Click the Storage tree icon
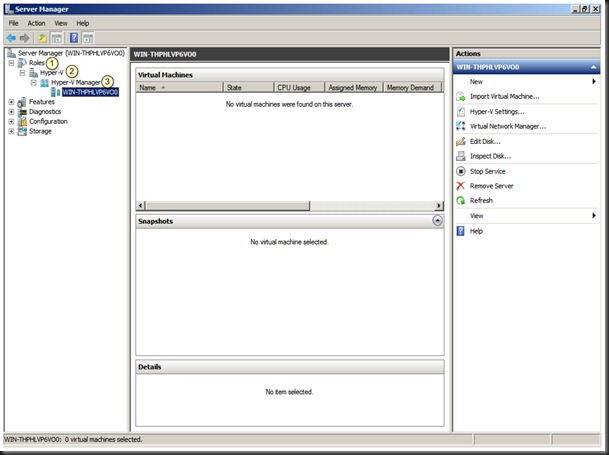Image resolution: width=609 pixels, height=455 pixels. tap(22, 131)
